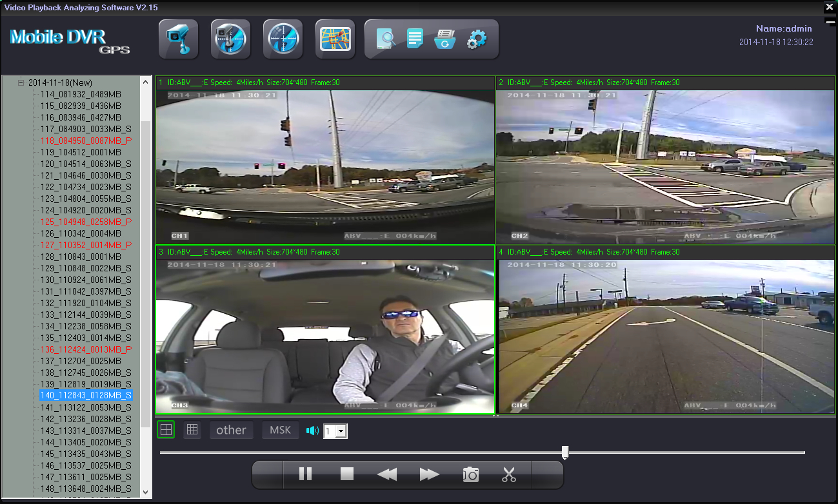Click the playback progress slider handle

click(565, 452)
